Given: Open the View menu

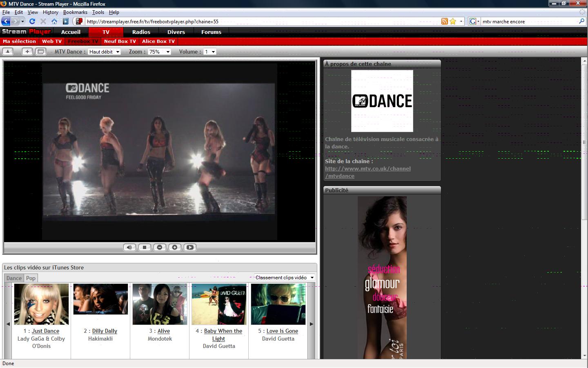Looking at the screenshot, I should [33, 12].
